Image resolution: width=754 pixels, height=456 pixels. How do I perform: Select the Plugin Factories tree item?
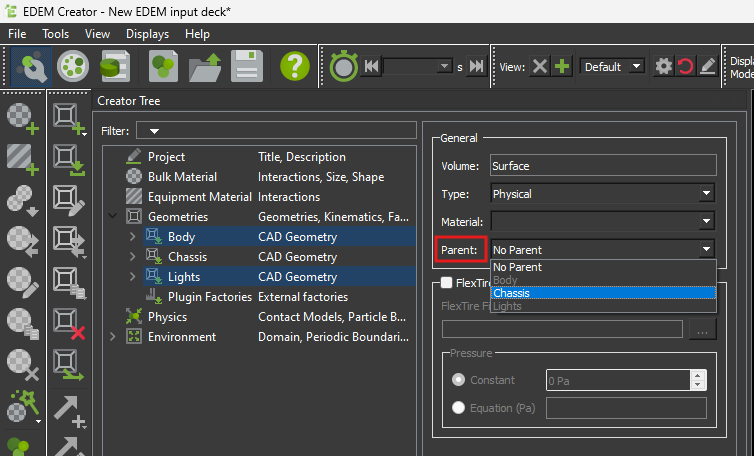[210, 297]
